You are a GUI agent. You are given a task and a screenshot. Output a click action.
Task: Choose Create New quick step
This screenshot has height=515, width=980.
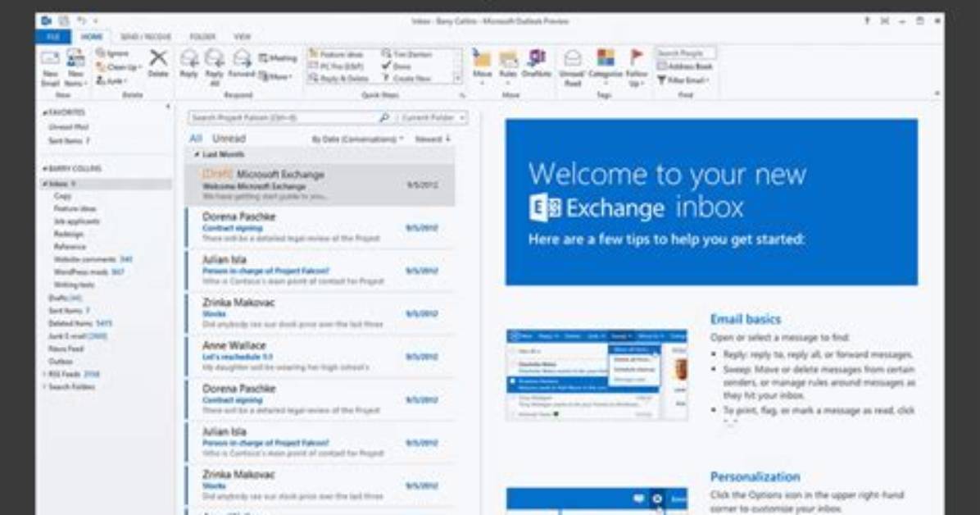pos(406,78)
